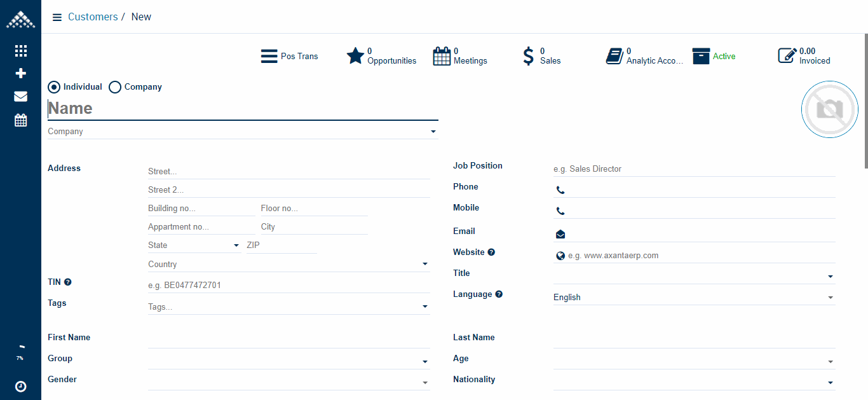Open the Language dropdown
Image resolution: width=868 pixels, height=400 pixels.
(830, 296)
